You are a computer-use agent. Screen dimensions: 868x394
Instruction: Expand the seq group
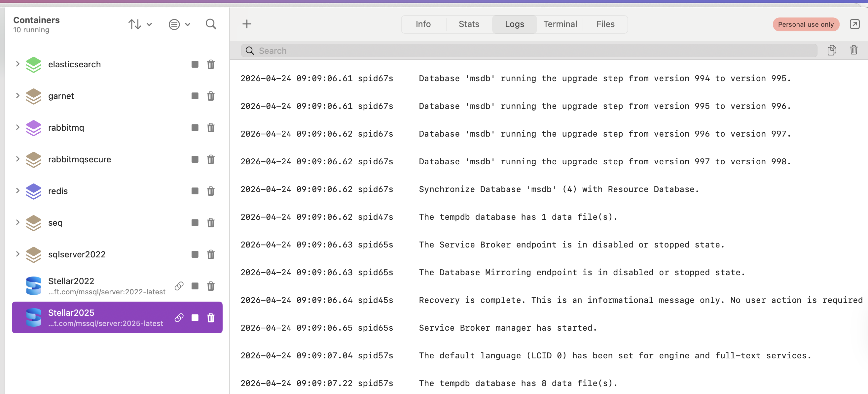[x=18, y=222]
